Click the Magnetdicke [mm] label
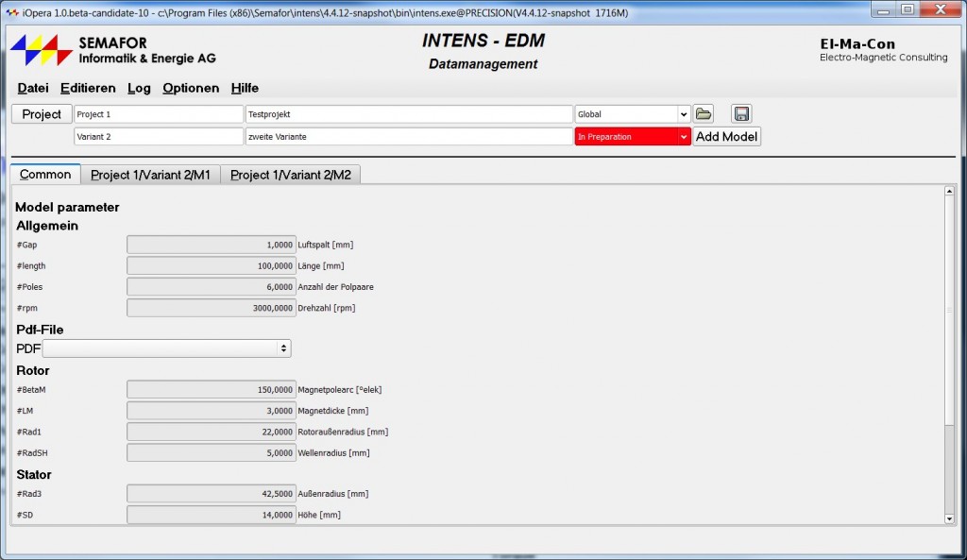The image size is (967, 560). tap(333, 411)
